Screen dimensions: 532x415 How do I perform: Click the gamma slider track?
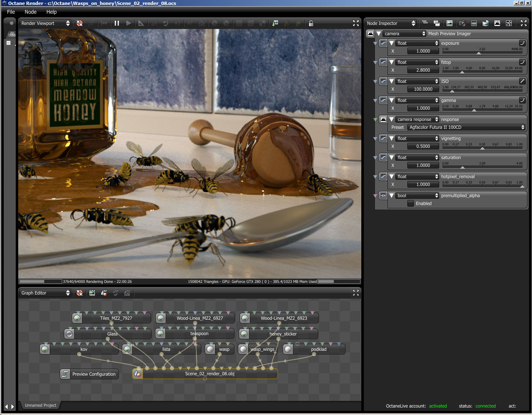(x=482, y=110)
